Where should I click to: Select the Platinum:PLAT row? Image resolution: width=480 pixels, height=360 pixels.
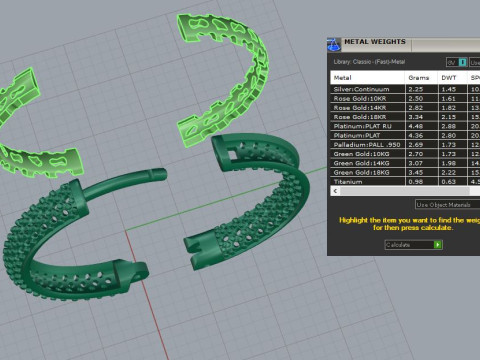(405, 135)
